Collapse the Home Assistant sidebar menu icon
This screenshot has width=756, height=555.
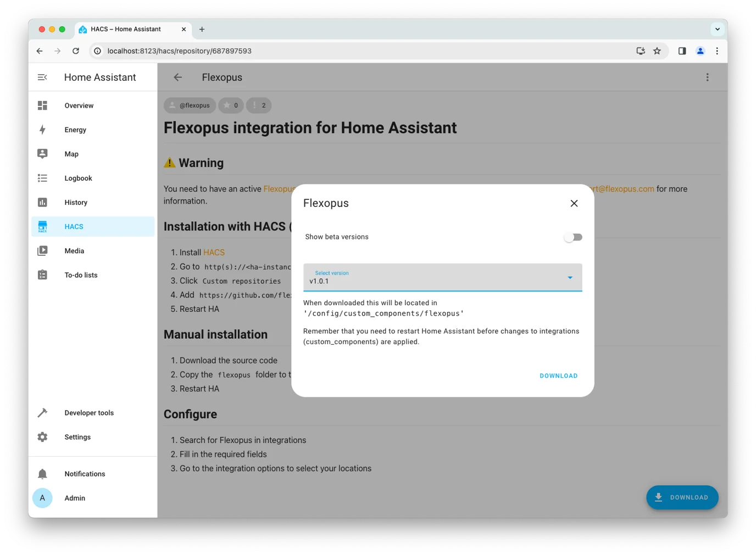tap(42, 77)
